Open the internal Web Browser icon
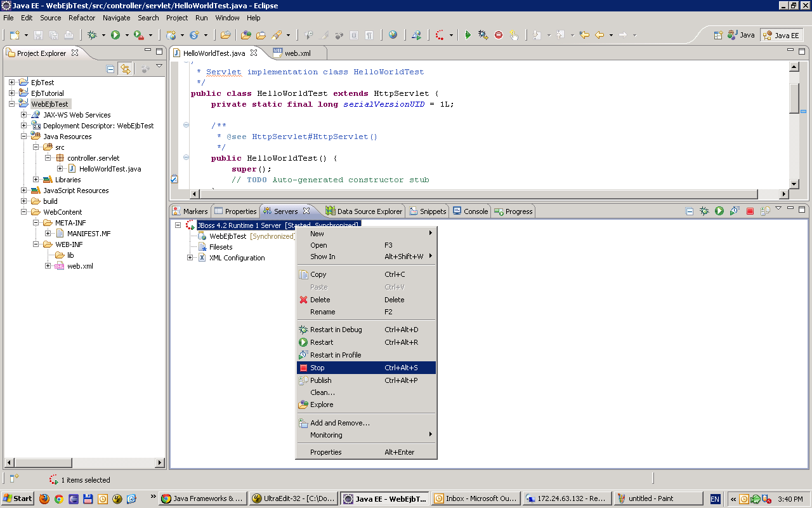The image size is (812, 508). (393, 35)
